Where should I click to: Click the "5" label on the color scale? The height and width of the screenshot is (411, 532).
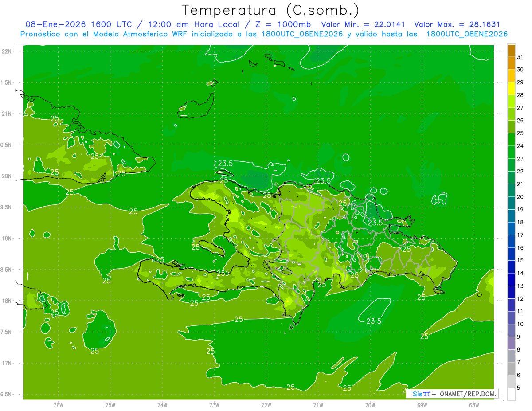tap(518, 388)
